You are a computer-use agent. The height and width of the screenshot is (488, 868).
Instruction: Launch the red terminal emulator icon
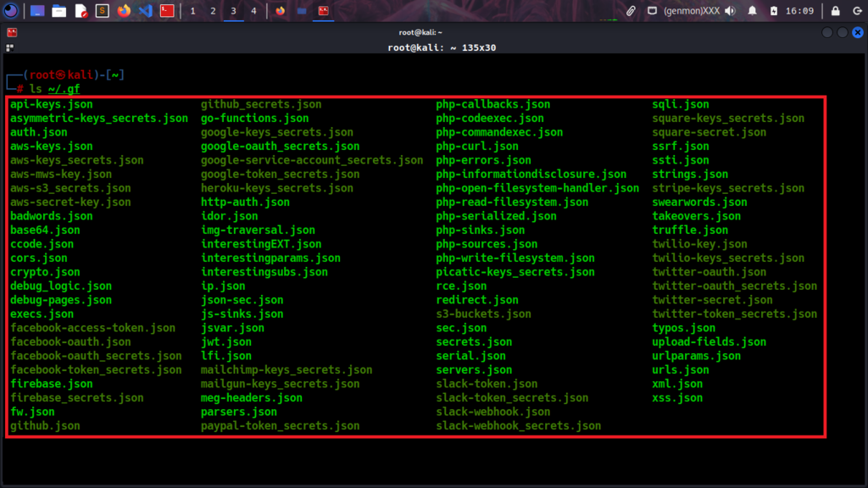[x=167, y=11]
